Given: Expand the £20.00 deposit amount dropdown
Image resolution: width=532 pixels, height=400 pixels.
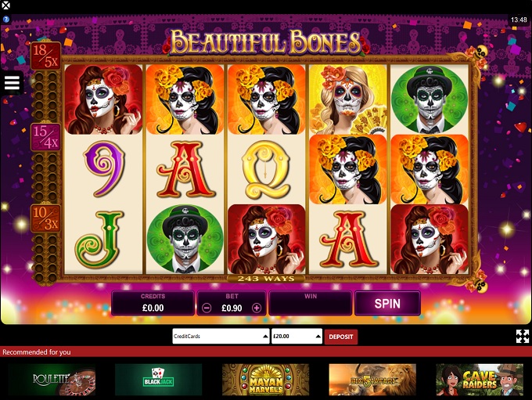Looking at the screenshot, I should 297,336.
